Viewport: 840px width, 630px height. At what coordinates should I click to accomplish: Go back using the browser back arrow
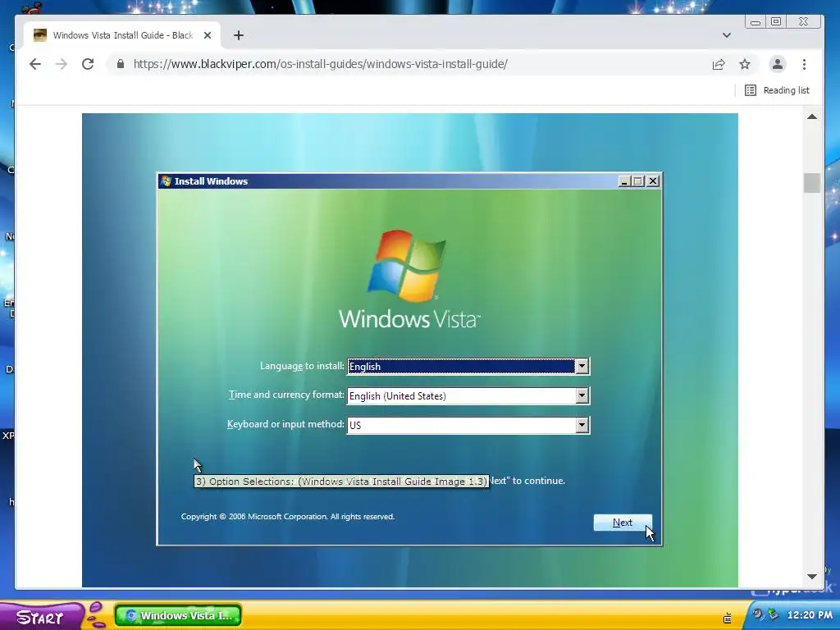click(x=35, y=64)
